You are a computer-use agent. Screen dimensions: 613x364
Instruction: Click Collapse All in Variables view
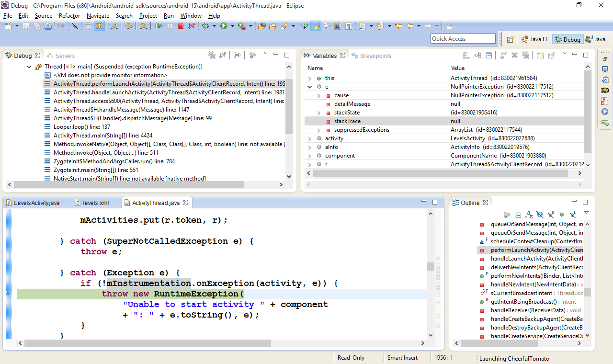pos(488,56)
